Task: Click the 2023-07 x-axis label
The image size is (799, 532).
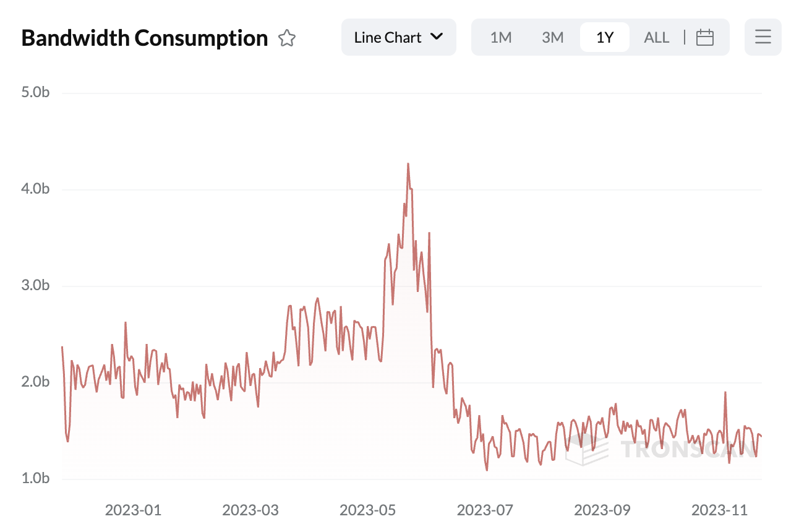Action: click(485, 510)
